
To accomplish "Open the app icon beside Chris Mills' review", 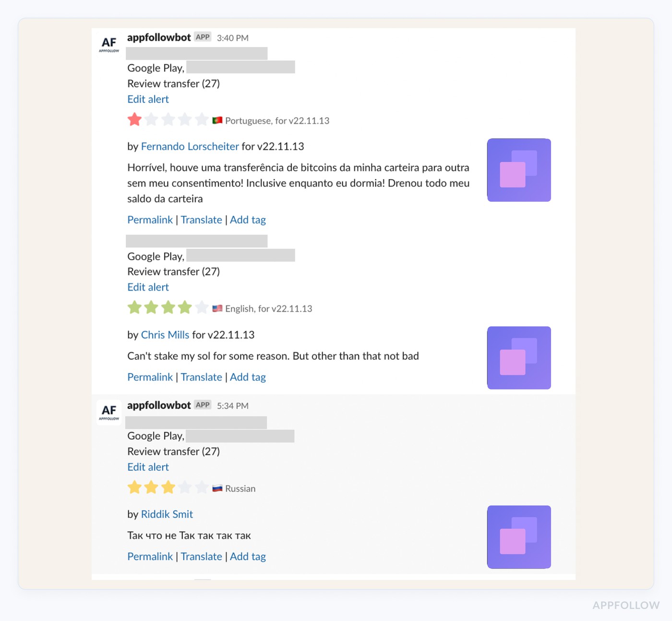I will [x=519, y=358].
